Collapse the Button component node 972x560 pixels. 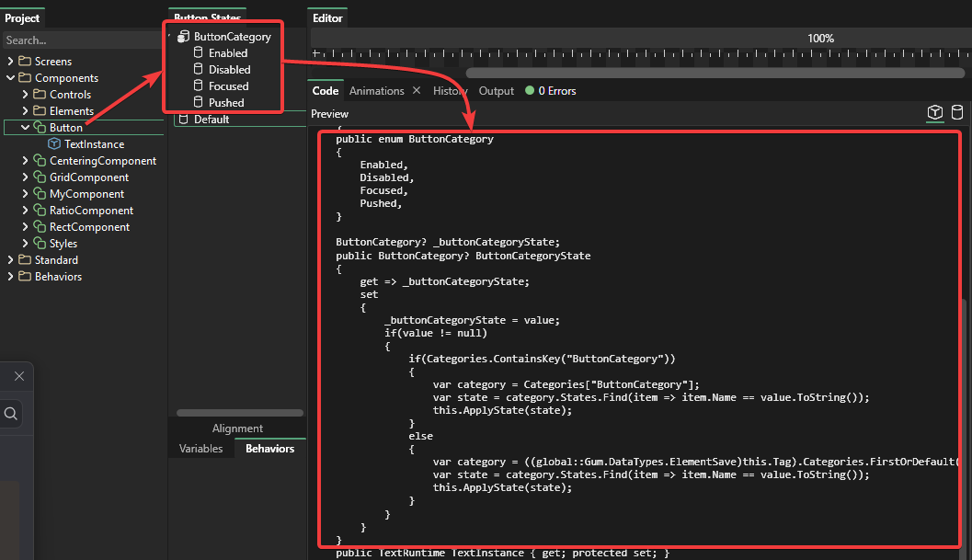coord(25,128)
